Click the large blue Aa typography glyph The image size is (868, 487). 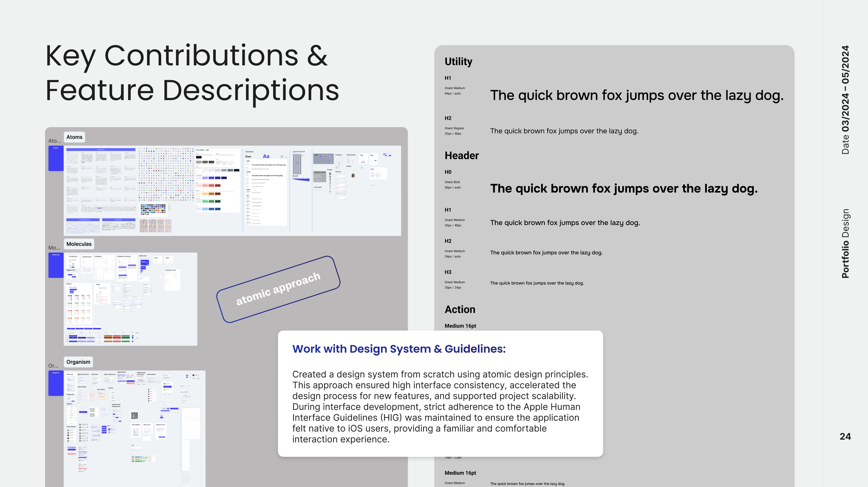pos(266,156)
